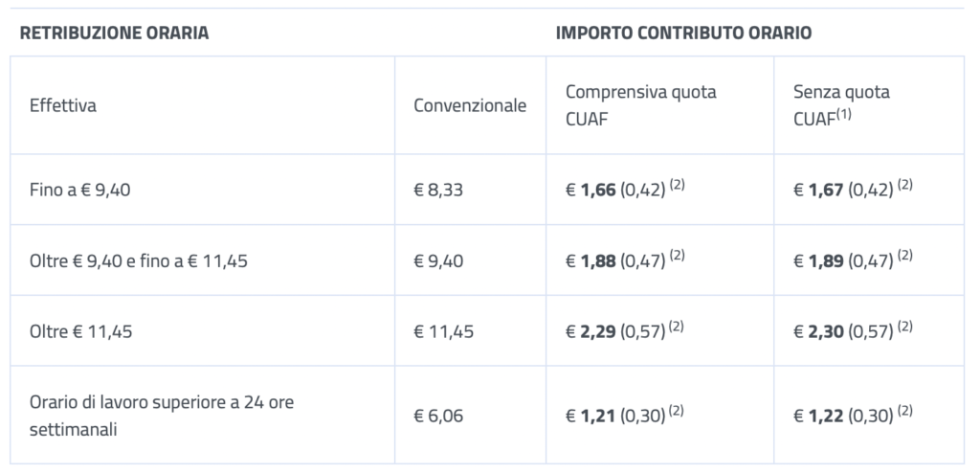980x474 pixels.
Task: Click the Senza quota CUAF header
Action: tap(841, 105)
